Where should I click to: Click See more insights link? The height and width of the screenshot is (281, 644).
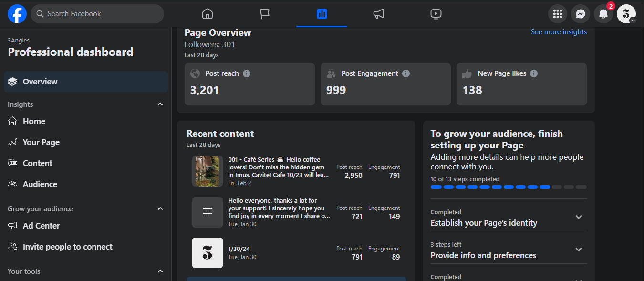tap(559, 32)
